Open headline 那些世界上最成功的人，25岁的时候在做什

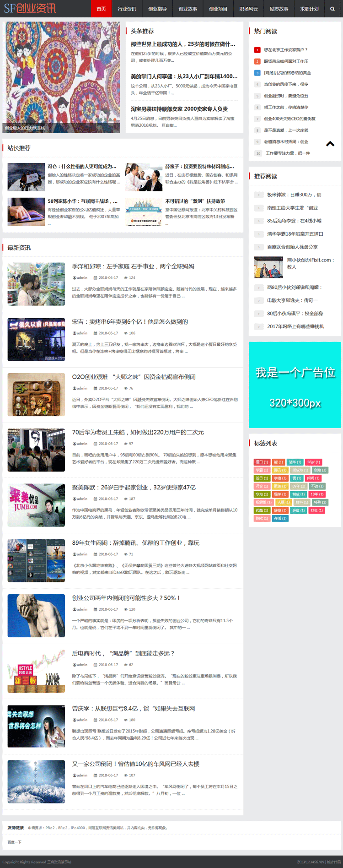click(x=183, y=44)
